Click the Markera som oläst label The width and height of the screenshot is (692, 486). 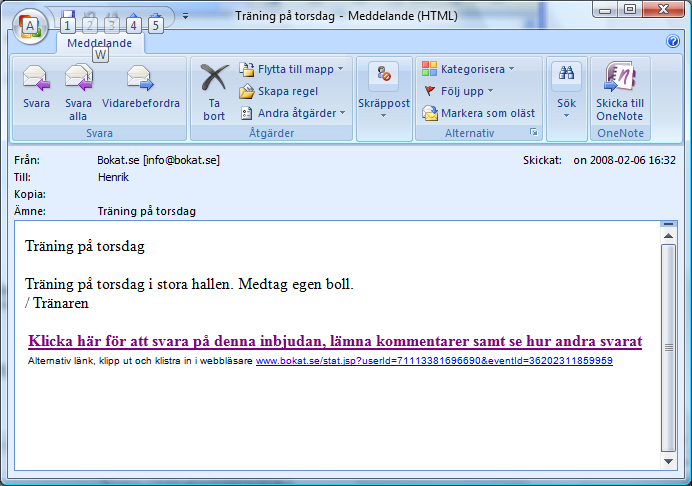point(488,113)
